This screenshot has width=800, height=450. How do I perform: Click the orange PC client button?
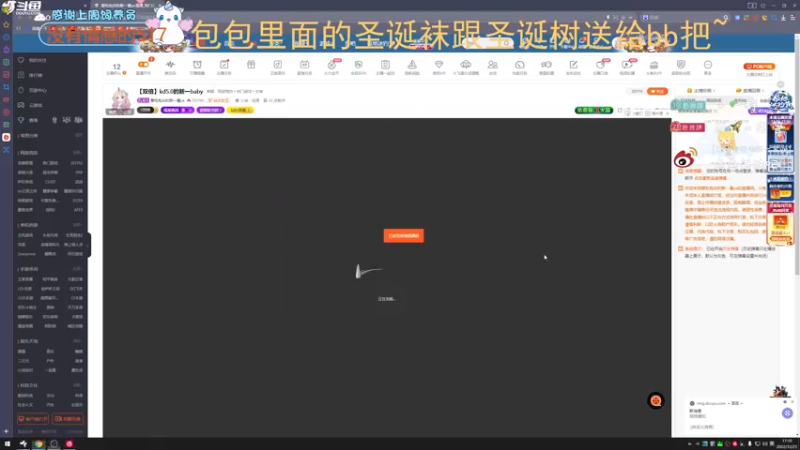click(759, 66)
